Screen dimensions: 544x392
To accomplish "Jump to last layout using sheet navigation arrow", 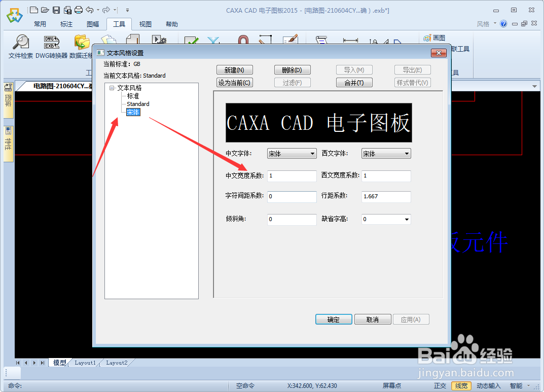I will click(42, 363).
